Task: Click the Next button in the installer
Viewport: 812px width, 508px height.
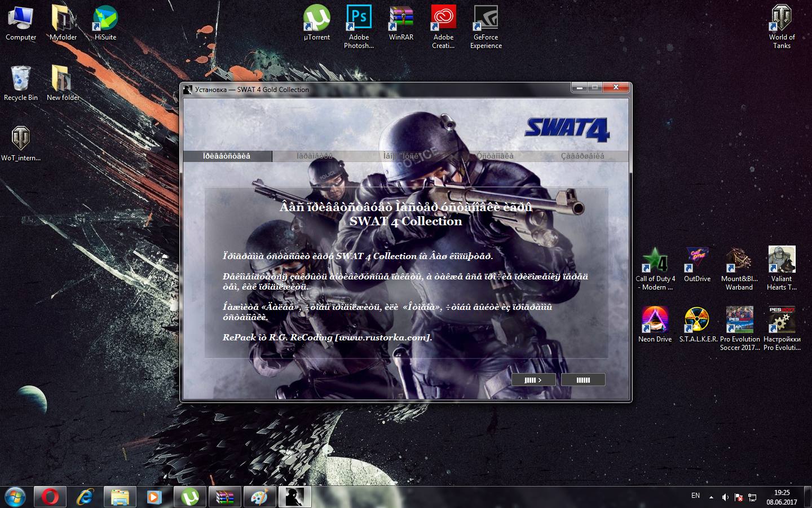Action: click(x=533, y=380)
